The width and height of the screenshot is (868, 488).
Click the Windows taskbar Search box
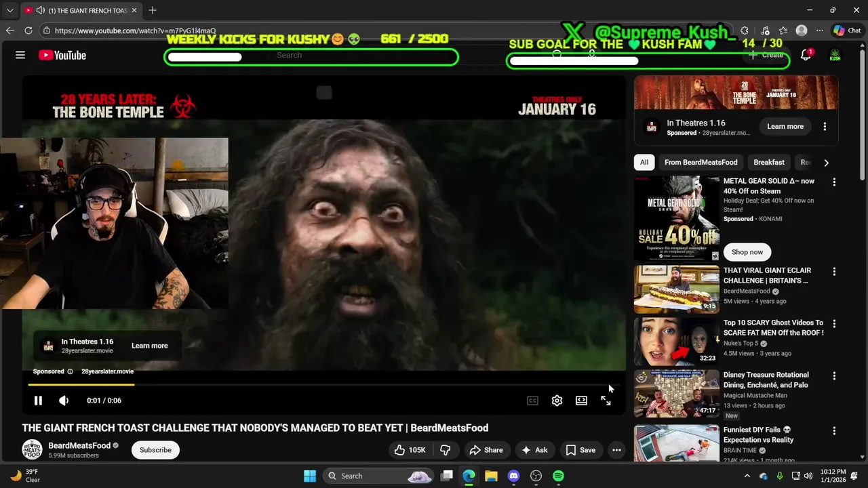[378, 476]
